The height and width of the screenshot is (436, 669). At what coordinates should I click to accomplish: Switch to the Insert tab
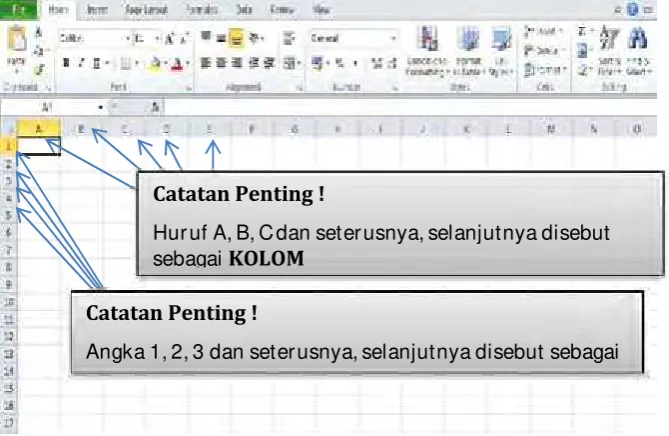tap(97, 9)
